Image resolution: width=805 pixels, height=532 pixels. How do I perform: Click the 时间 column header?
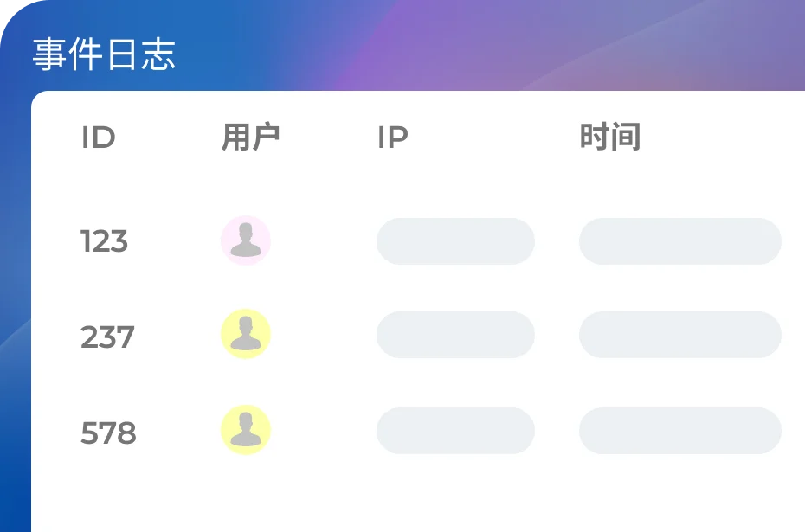610,138
